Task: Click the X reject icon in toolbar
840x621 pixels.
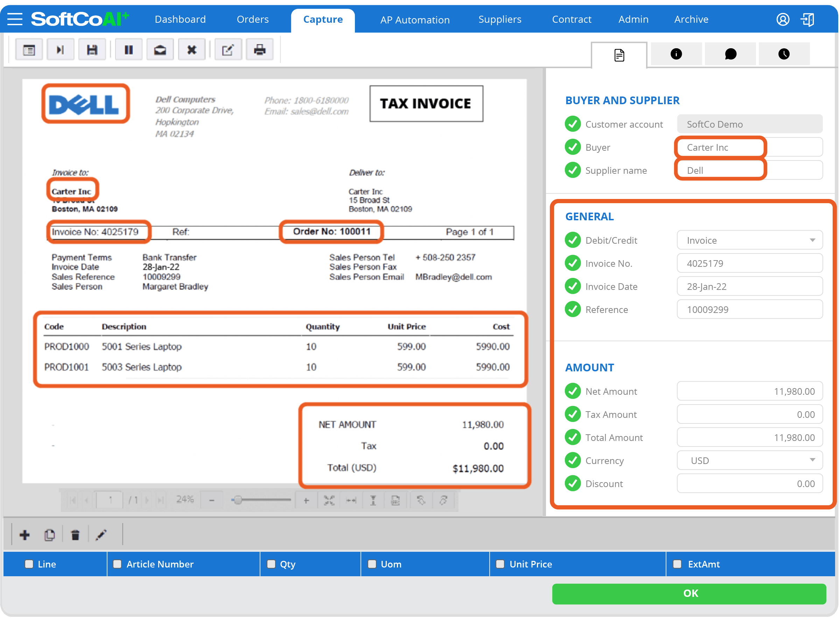Action: [x=192, y=50]
